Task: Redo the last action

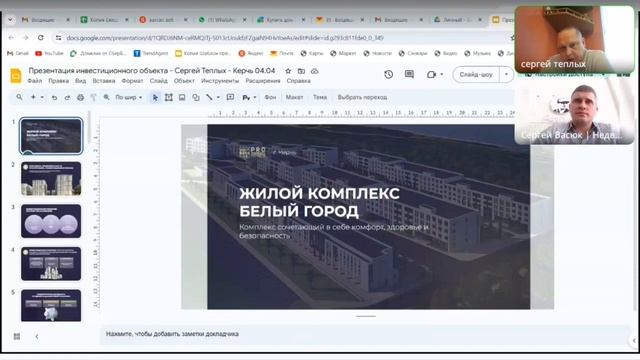Action: [67, 98]
